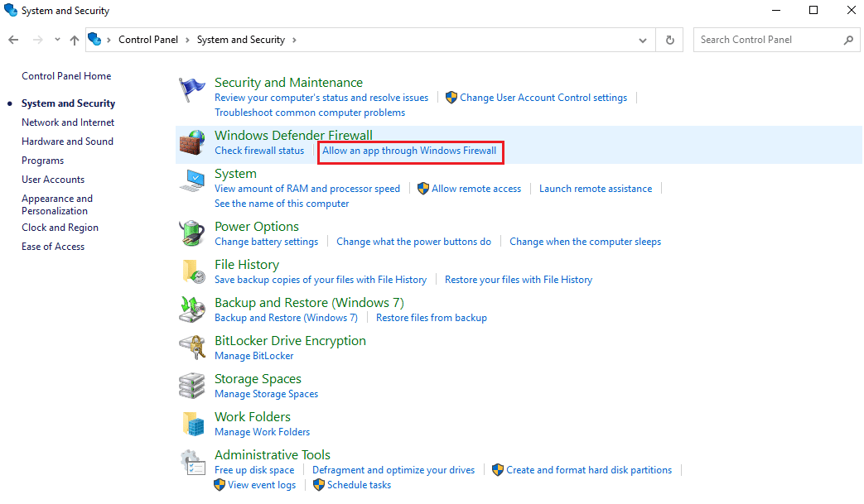The height and width of the screenshot is (504, 864).
Task: Click the forward navigation arrow
Action: tap(37, 40)
